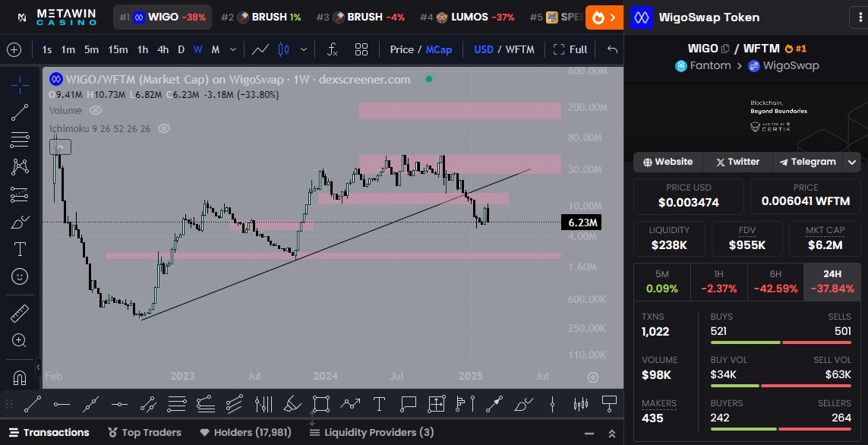Image resolution: width=868 pixels, height=445 pixels.
Task: Collapse the left drawing toolbar arrow
Action: tap(38, 367)
